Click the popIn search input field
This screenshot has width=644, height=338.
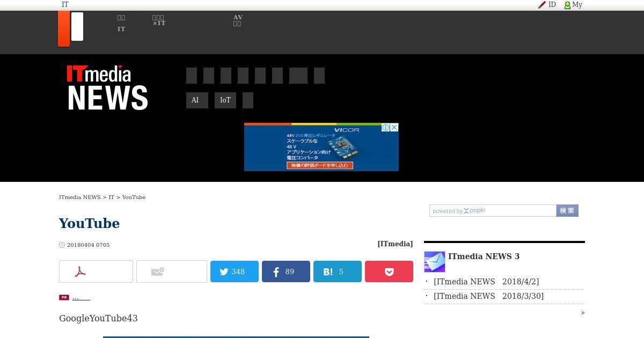click(x=493, y=211)
